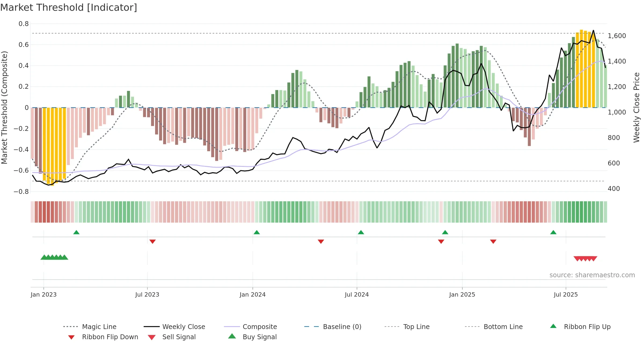Click the 'Jan 2025' x-axis label
Image resolution: width=644 pixels, height=362 pixels.
[x=462, y=294]
